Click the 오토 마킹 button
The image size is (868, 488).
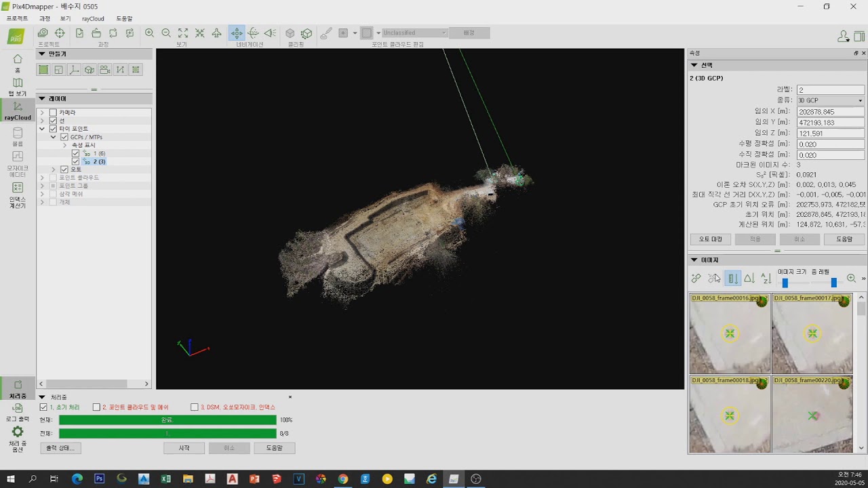(711, 239)
